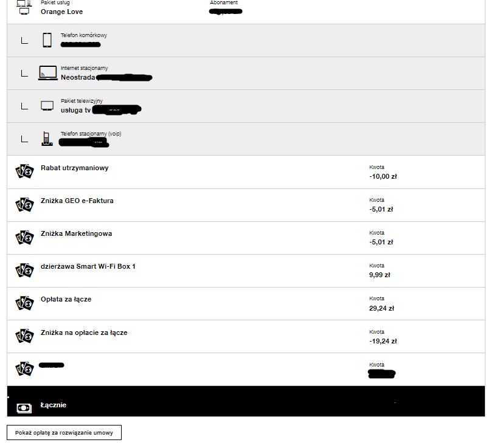Screen dimensions: 497x448
Task: Click the -19,24 zł amount
Action: 383,341
